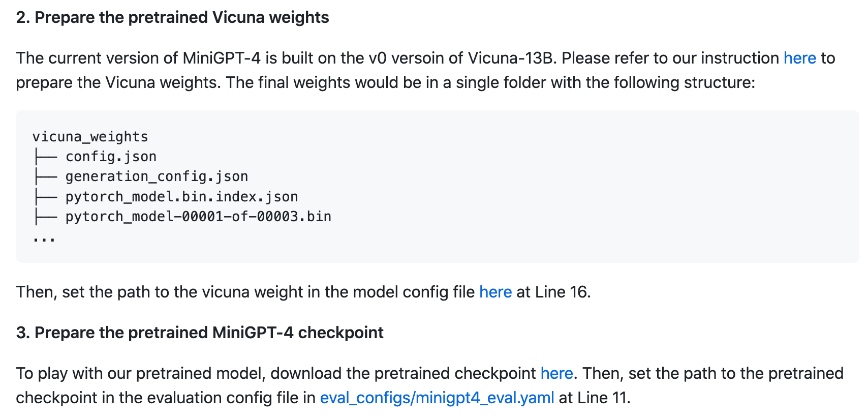Click the 'Prepare the pretrained MiniGPT-4 checkpoint' heading
This screenshot has width=868, height=418.
[x=200, y=333]
